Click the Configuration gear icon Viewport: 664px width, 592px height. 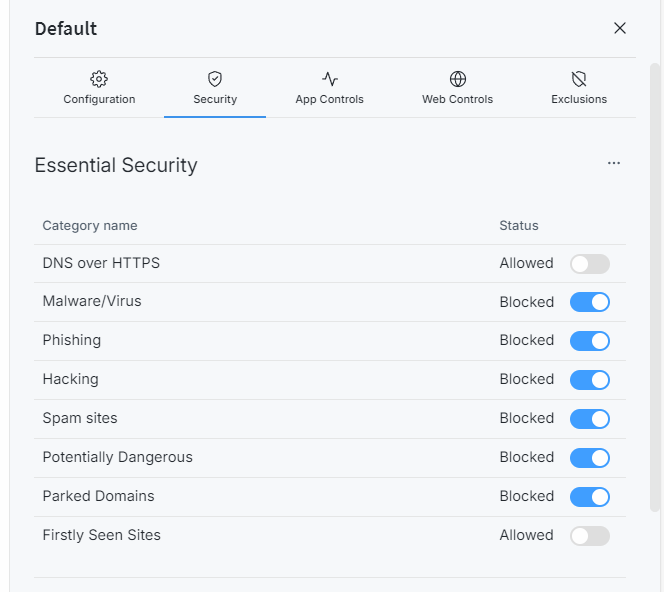click(x=99, y=79)
